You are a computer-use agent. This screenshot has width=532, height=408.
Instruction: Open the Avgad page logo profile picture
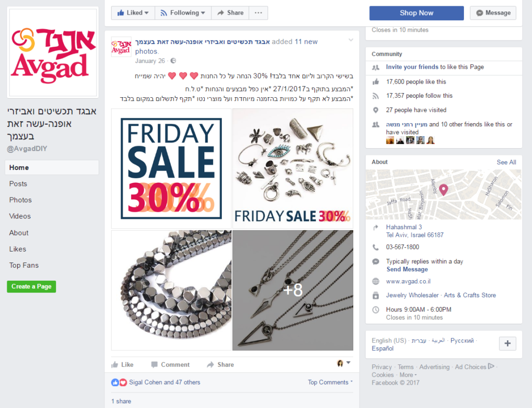[53, 52]
